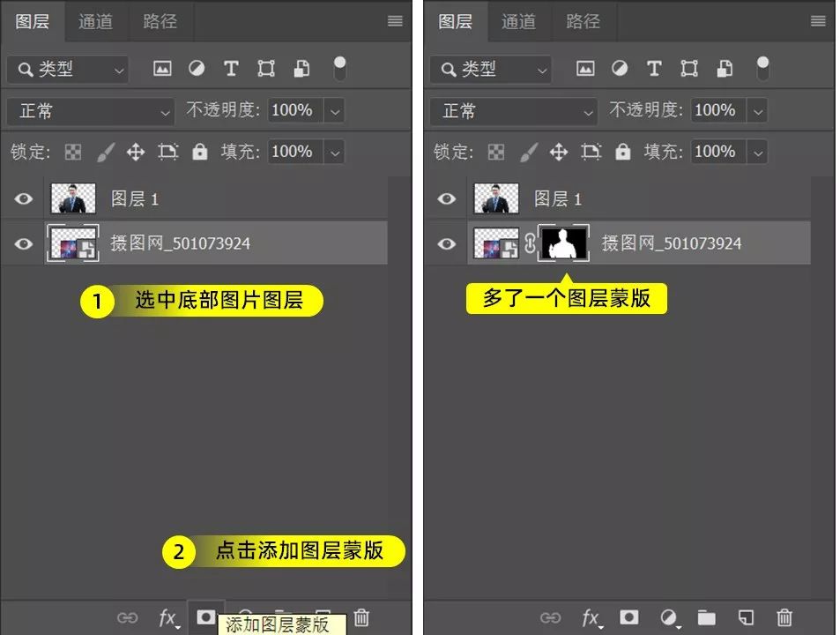Filter by smart objects in right panel
This screenshot has width=840, height=635.
[725, 69]
